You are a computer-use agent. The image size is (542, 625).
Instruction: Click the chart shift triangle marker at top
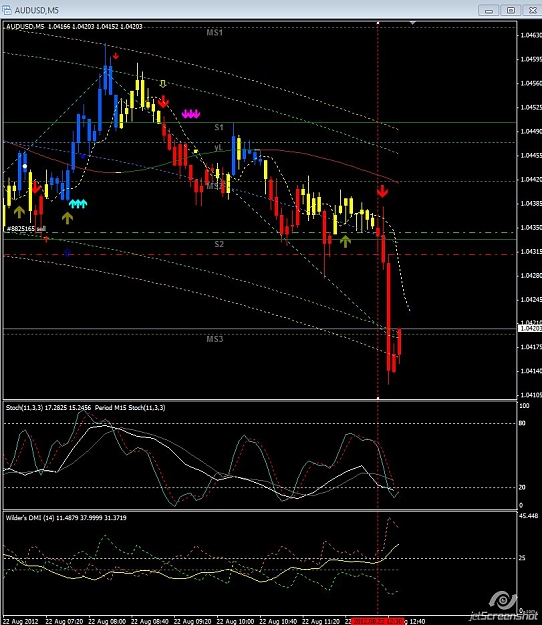pyautogui.click(x=412, y=23)
